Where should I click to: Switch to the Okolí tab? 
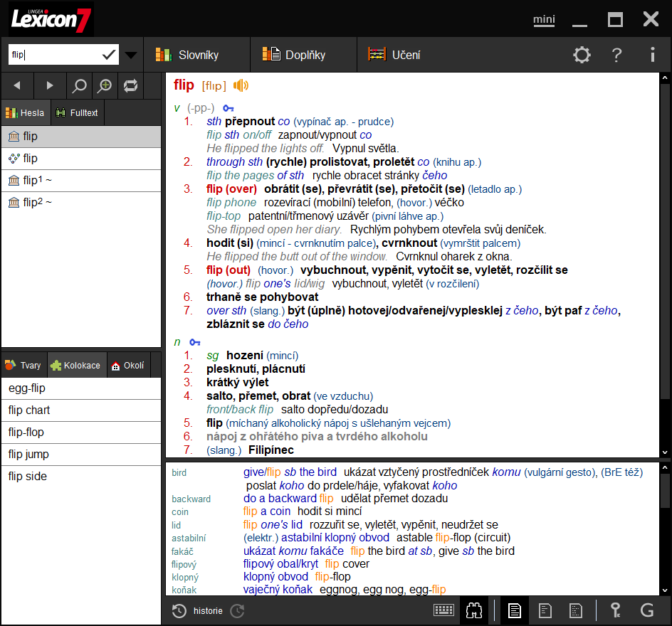pyautogui.click(x=128, y=365)
